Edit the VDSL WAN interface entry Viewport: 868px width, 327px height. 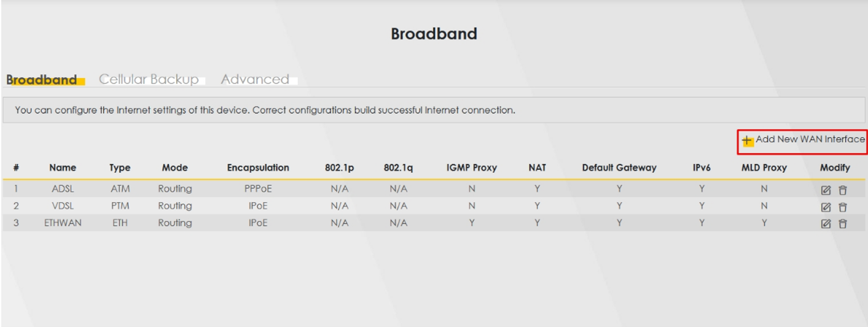[826, 207]
